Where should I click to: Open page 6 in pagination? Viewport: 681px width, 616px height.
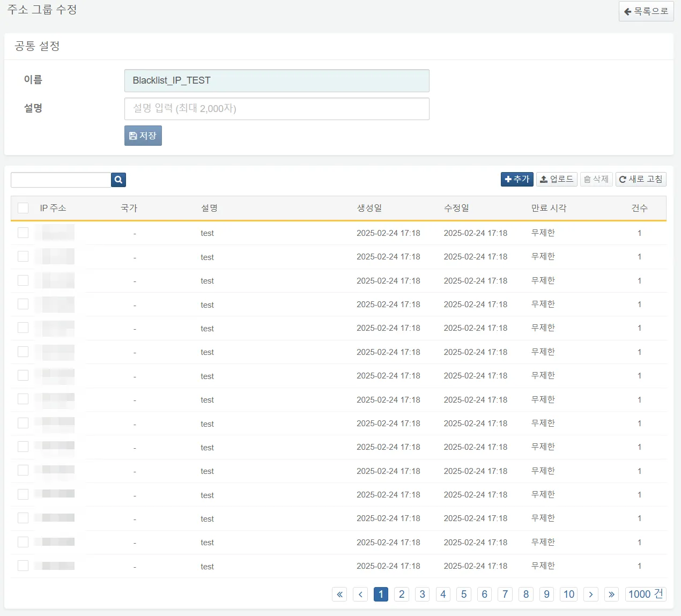click(484, 594)
